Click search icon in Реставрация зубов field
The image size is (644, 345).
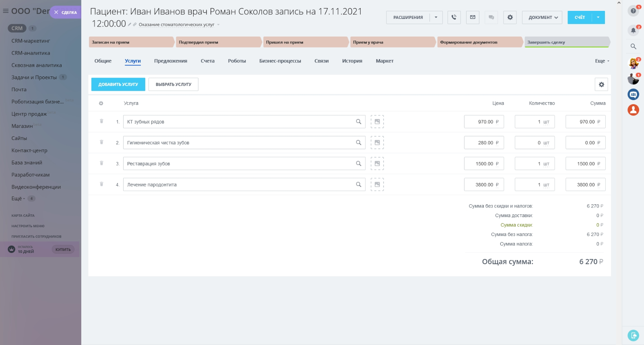coord(358,164)
